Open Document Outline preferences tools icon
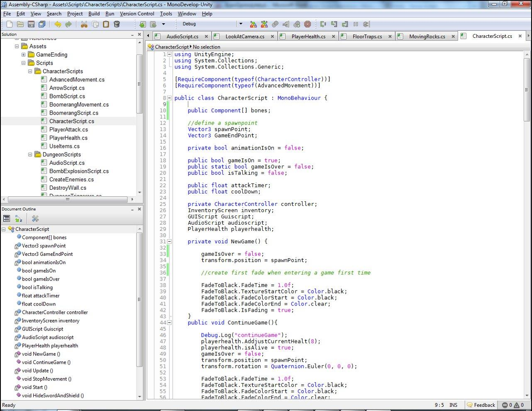 pyautogui.click(x=35, y=219)
